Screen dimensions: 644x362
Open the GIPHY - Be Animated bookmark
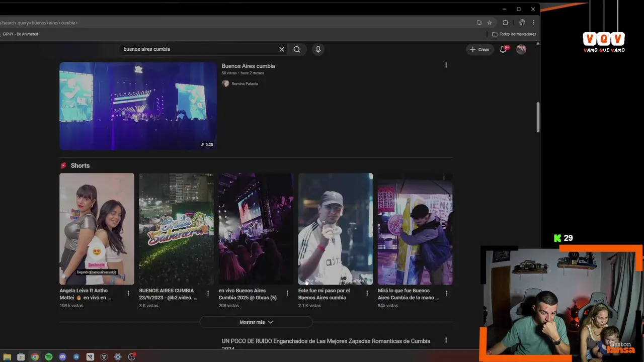pos(19,34)
